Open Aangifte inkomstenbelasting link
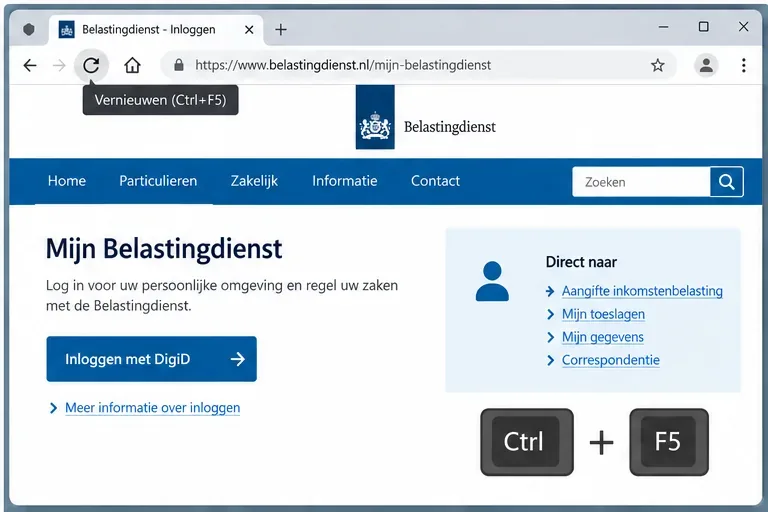The image size is (768, 512). (642, 291)
